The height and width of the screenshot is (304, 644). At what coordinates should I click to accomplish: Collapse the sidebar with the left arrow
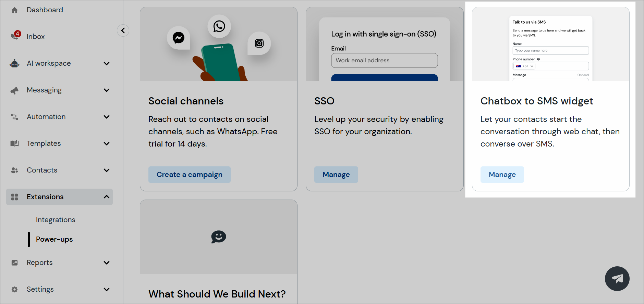123,30
